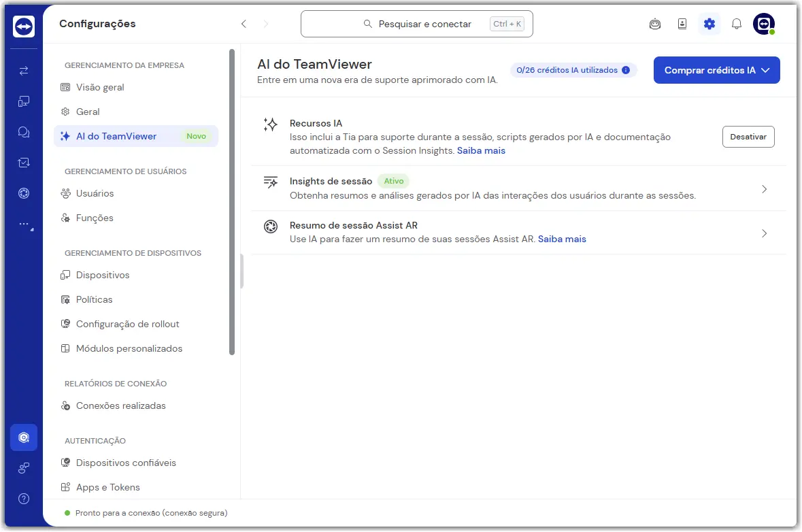Open Comprar créditos IA dropdown

point(716,70)
